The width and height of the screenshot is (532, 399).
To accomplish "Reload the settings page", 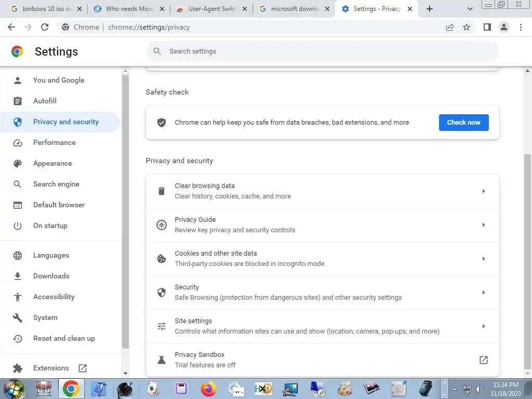I will [x=45, y=27].
